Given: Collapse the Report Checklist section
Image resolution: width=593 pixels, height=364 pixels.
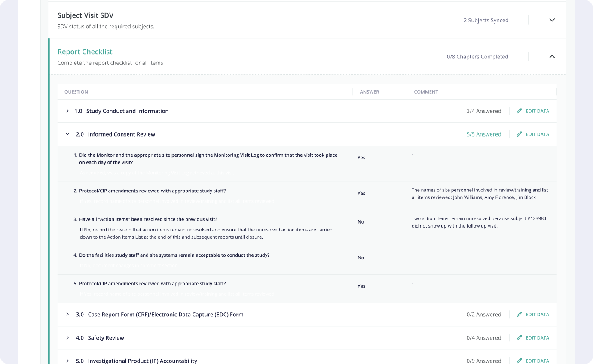Looking at the screenshot, I should point(552,57).
